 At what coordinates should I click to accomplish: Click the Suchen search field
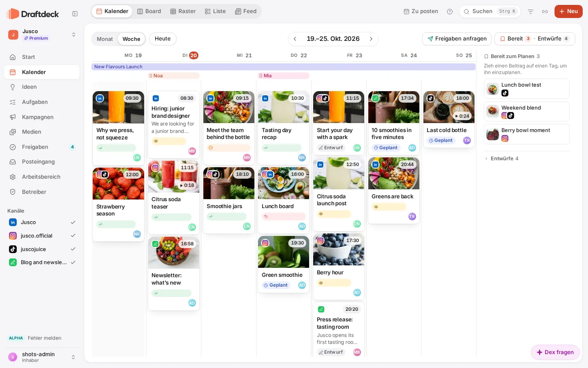[490, 11]
